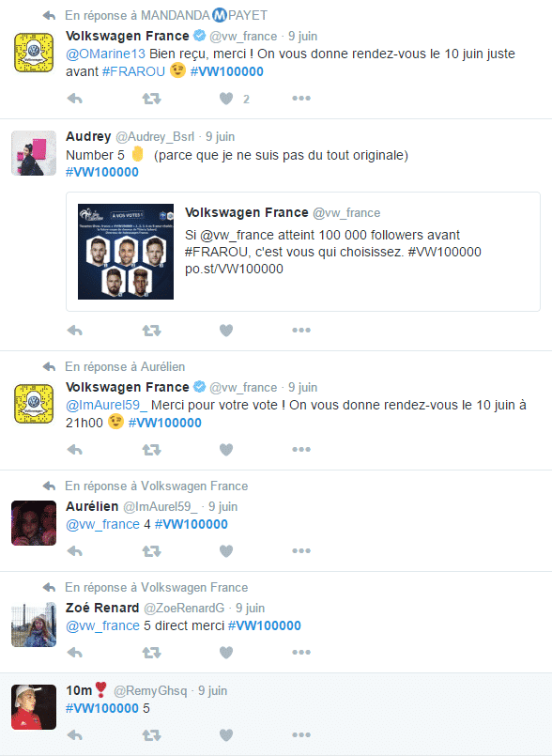The width and height of the screenshot is (552, 756).
Task: Click the Volkswagen Snapchat avatar on first tweet
Action: point(34,53)
